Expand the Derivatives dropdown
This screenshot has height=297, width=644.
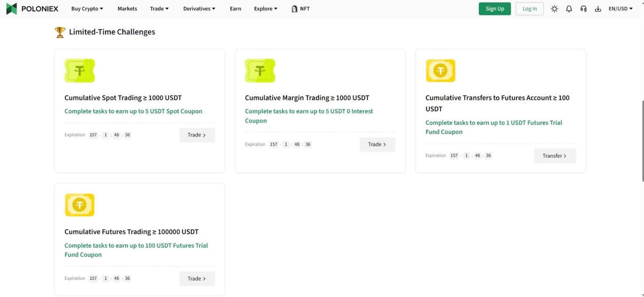(x=199, y=8)
